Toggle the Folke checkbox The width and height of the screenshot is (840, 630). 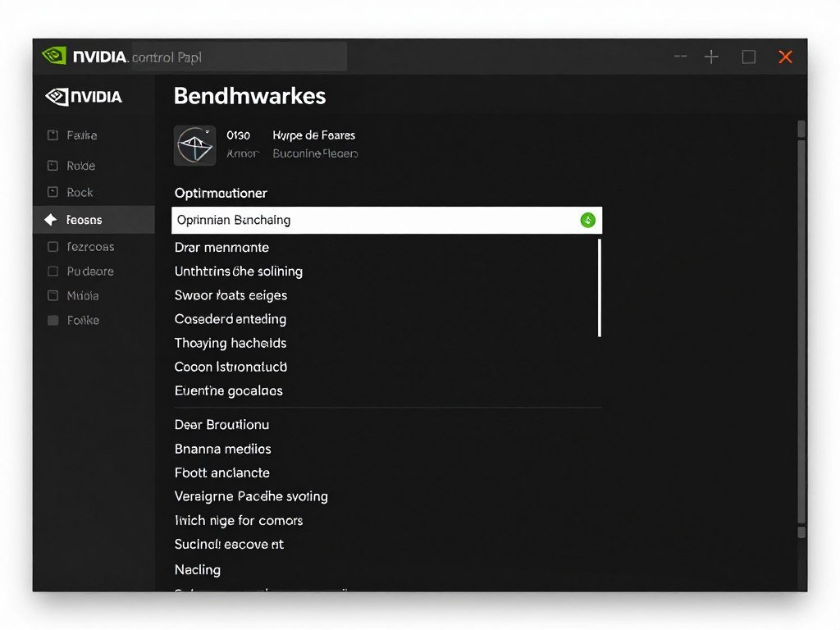tap(52, 320)
